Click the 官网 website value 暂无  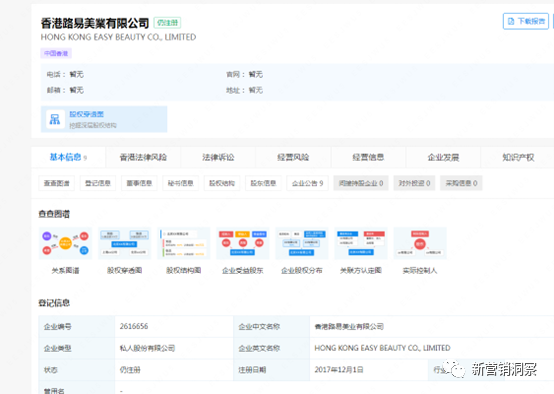click(x=256, y=74)
